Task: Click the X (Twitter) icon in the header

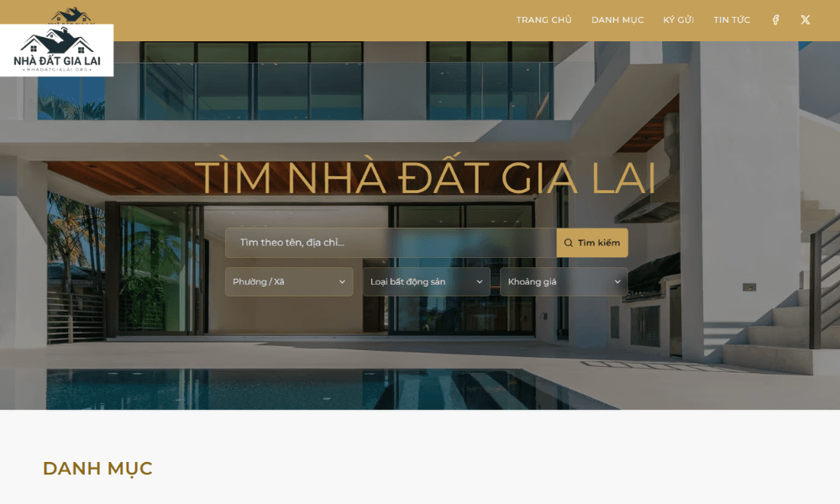Action: [x=805, y=18]
